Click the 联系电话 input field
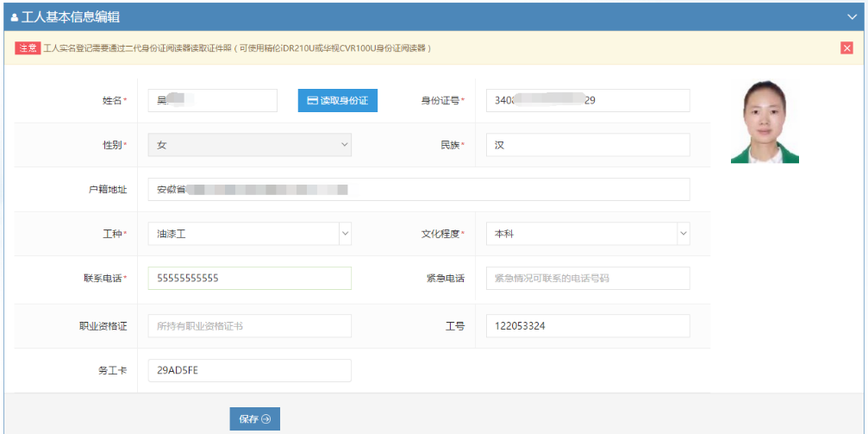Screen dimensions: 868x434 point(249,278)
